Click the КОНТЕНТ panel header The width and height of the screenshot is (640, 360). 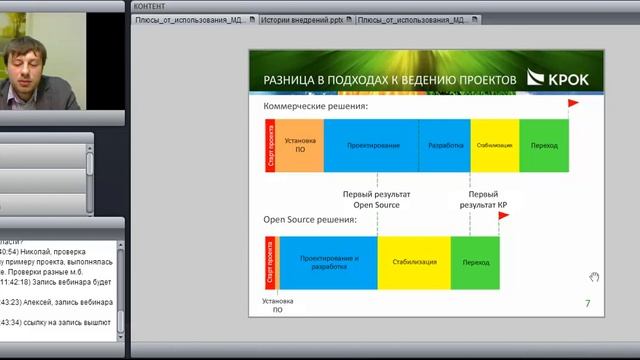[x=149, y=7]
